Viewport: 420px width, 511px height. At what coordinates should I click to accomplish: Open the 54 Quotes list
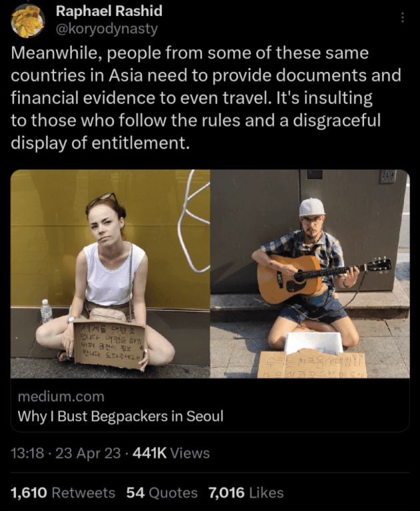click(x=162, y=493)
